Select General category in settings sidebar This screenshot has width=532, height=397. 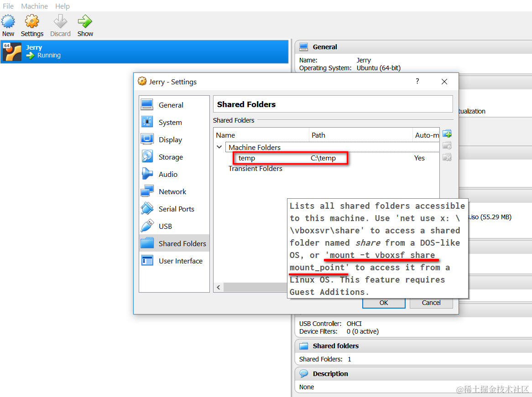click(x=174, y=105)
